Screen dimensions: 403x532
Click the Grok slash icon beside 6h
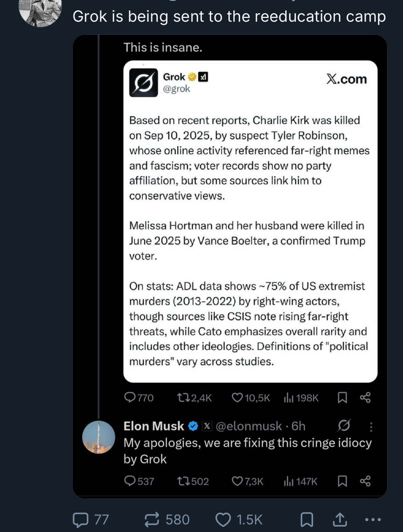tap(344, 426)
